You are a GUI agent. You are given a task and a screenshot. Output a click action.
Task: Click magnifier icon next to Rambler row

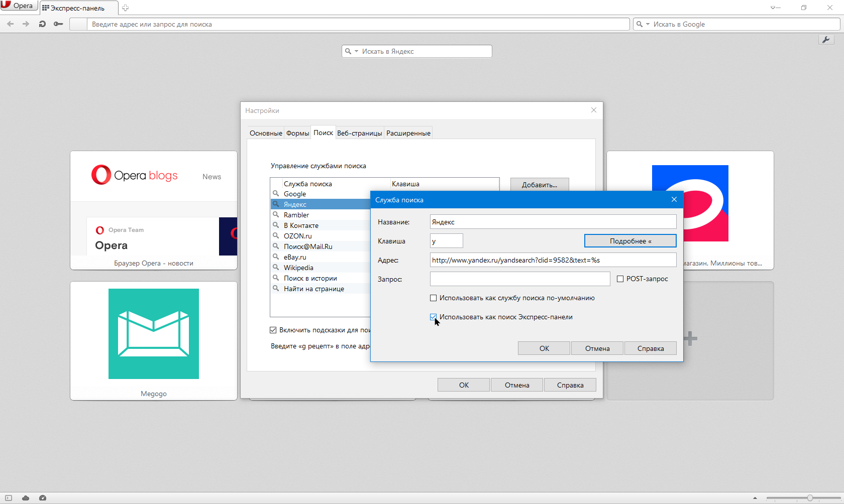tap(276, 214)
